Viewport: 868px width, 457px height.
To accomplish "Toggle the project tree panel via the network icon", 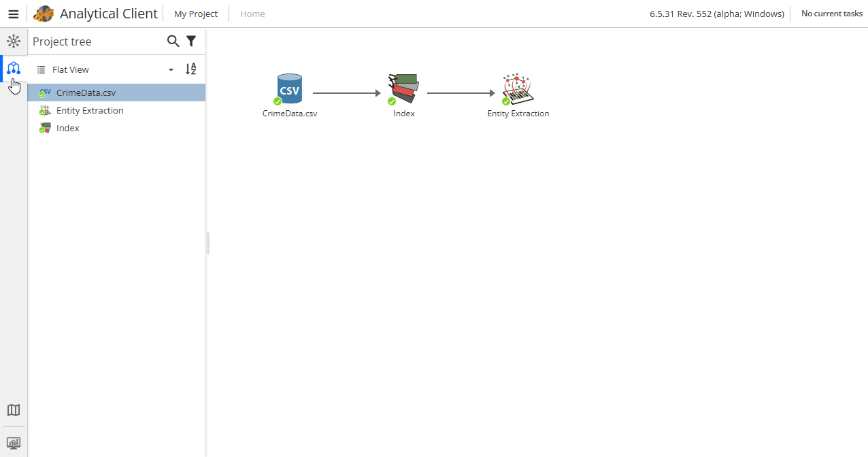I will point(14,68).
